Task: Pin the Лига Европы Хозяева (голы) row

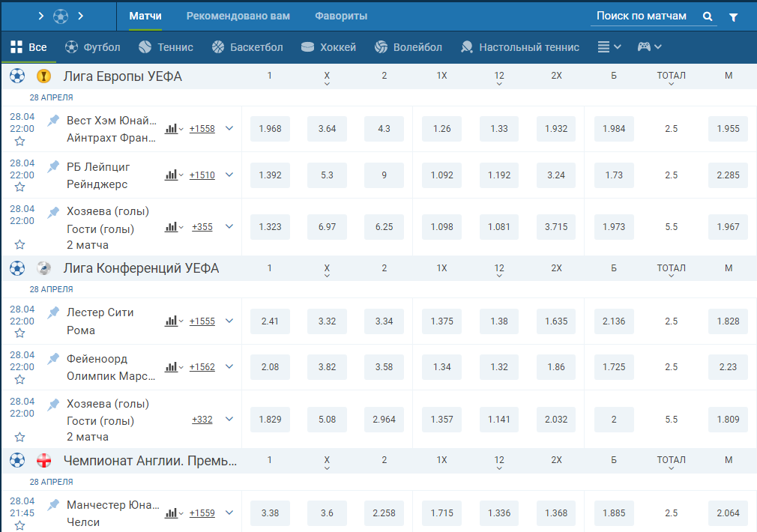Action: [x=53, y=212]
